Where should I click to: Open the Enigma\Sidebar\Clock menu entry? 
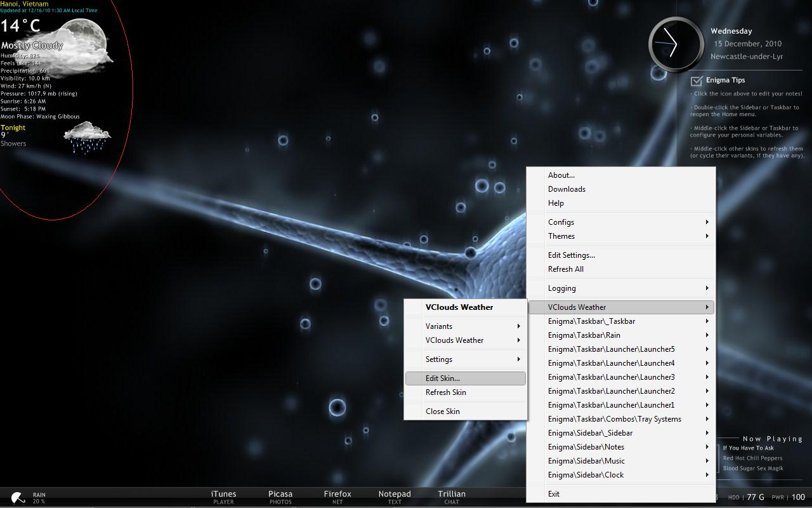pos(585,474)
